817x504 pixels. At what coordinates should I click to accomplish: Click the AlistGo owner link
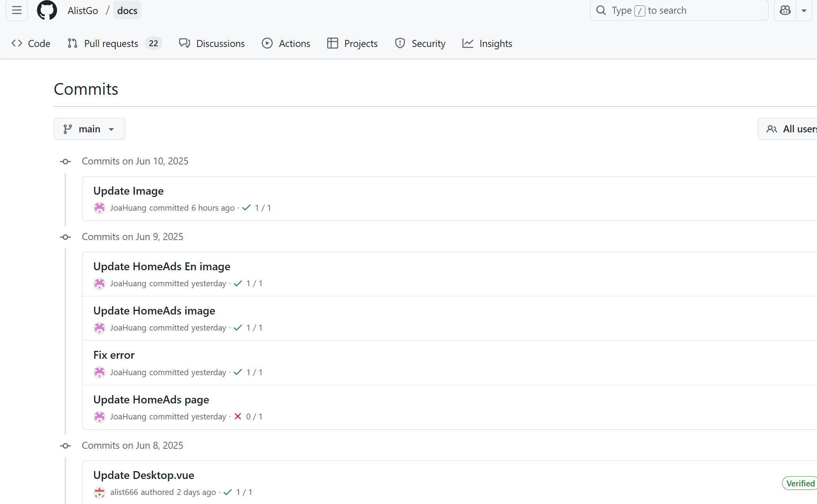[x=83, y=11]
